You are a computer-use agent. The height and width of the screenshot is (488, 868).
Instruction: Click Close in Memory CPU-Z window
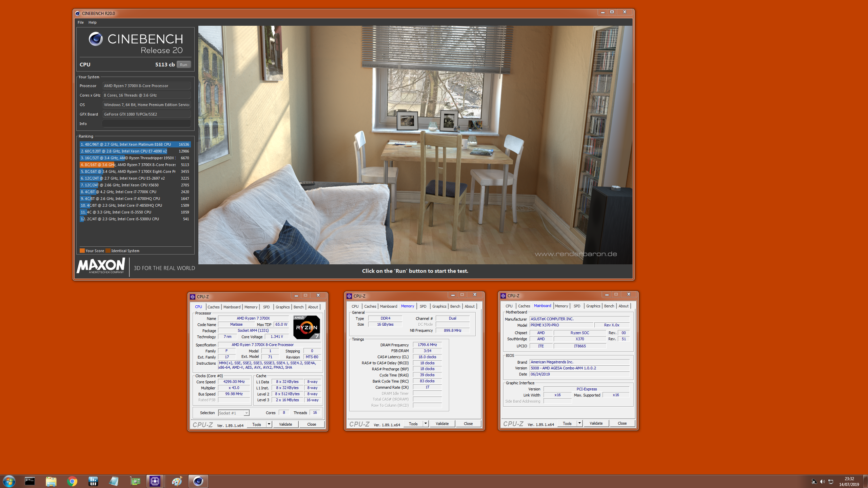468,424
